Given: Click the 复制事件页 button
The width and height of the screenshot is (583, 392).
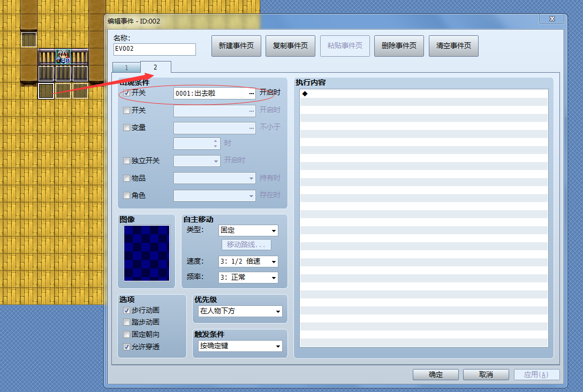Looking at the screenshot, I should [x=290, y=45].
